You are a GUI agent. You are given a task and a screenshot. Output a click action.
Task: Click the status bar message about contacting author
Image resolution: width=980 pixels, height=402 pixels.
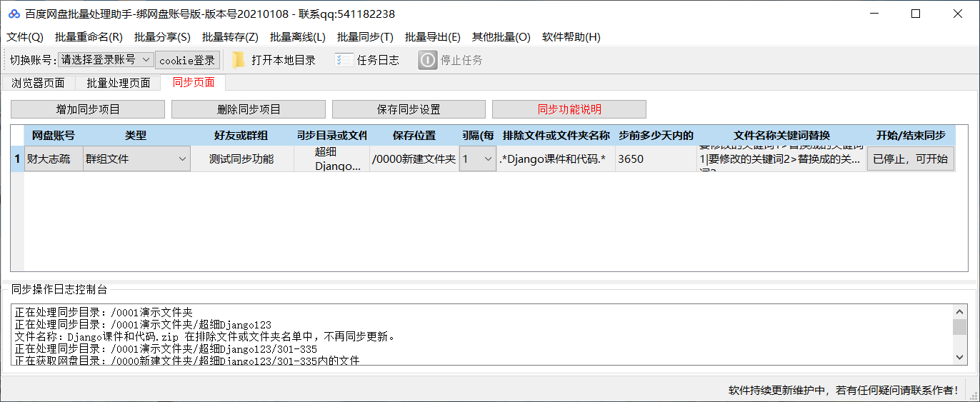click(844, 390)
